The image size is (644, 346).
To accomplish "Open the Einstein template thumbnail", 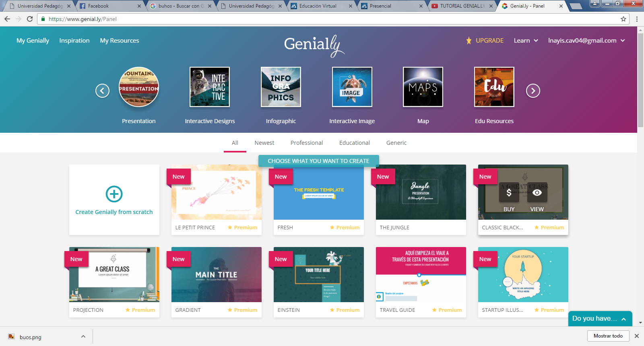I will pos(319,274).
